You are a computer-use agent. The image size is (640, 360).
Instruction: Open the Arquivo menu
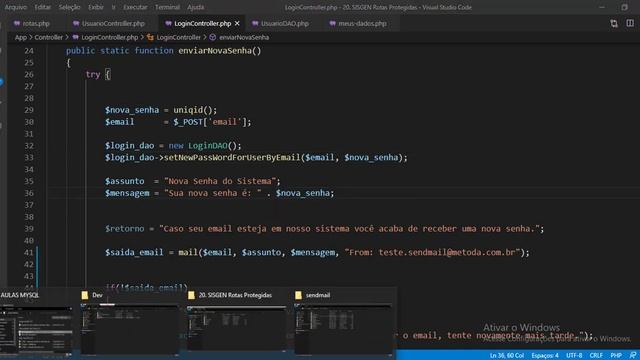click(x=16, y=7)
